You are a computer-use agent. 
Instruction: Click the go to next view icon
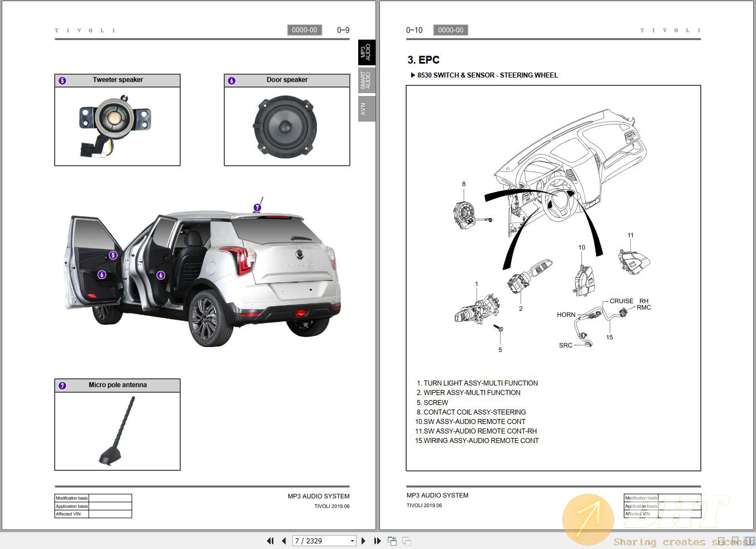[407, 541]
